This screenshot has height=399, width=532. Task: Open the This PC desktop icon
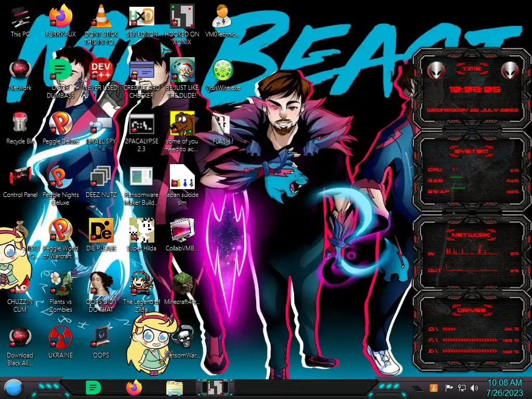pos(20,22)
